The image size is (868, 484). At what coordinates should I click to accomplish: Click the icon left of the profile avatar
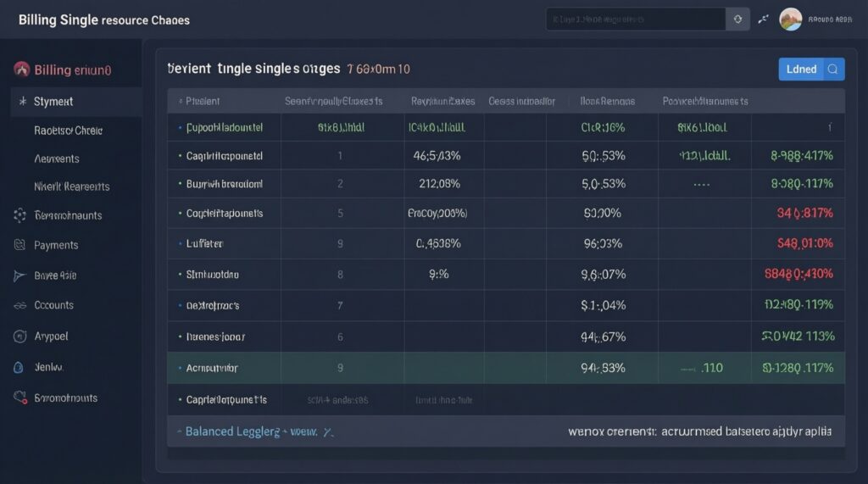763,19
